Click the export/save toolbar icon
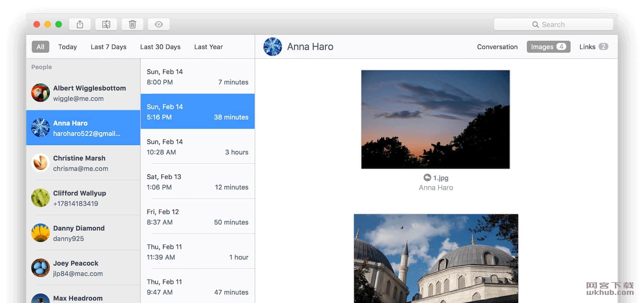The height and width of the screenshot is (303, 644). click(x=106, y=24)
